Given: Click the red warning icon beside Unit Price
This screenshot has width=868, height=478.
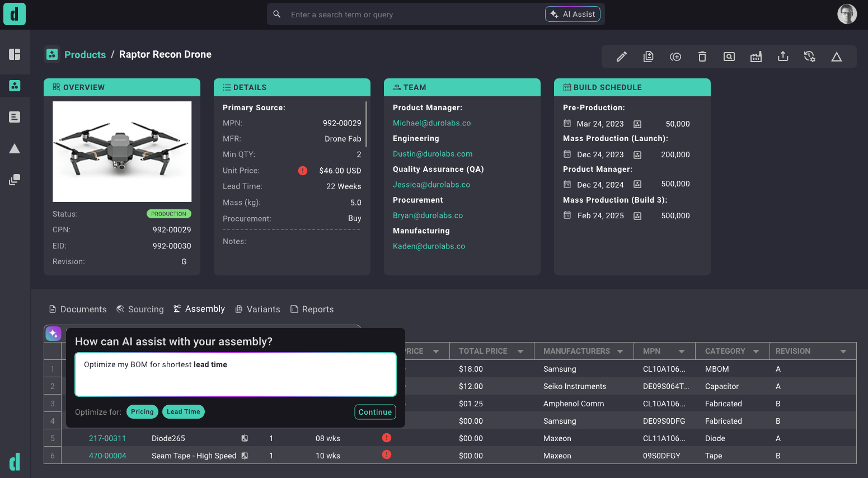Looking at the screenshot, I should (x=302, y=171).
